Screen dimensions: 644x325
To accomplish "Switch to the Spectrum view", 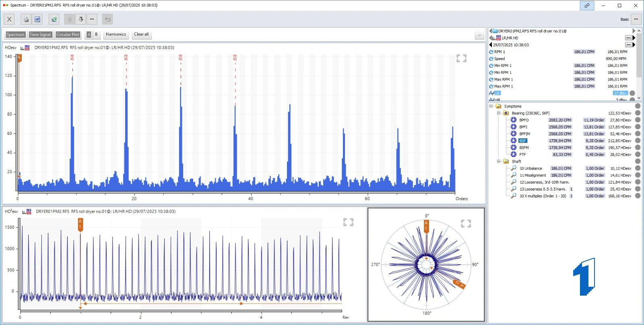I will tap(15, 35).
